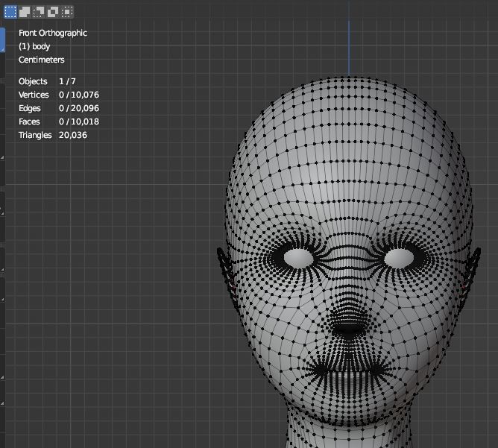Image resolution: width=498 pixels, height=448 pixels.
Task: Choose the Subtract Selection mode icon
Action: coord(38,11)
